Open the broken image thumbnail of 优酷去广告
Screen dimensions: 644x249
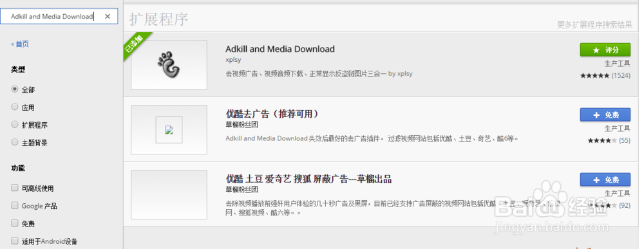(169, 129)
